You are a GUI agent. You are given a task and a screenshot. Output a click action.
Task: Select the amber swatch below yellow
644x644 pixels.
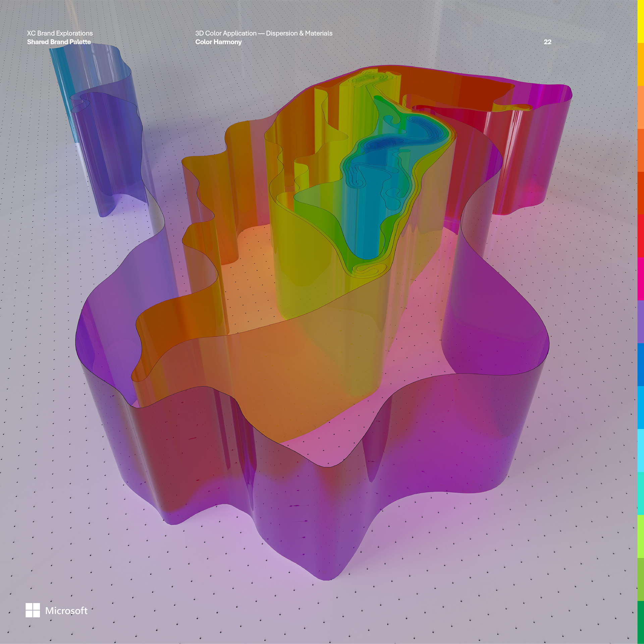[x=640, y=64]
